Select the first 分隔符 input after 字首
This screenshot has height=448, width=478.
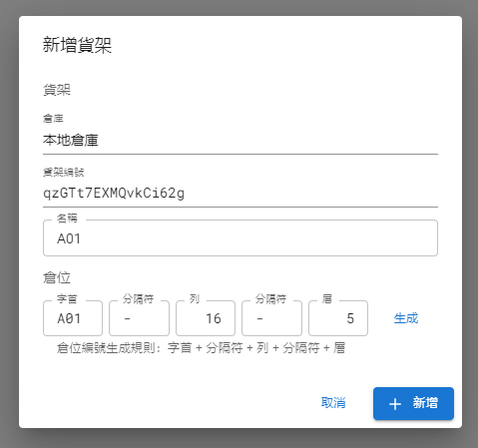tap(139, 318)
